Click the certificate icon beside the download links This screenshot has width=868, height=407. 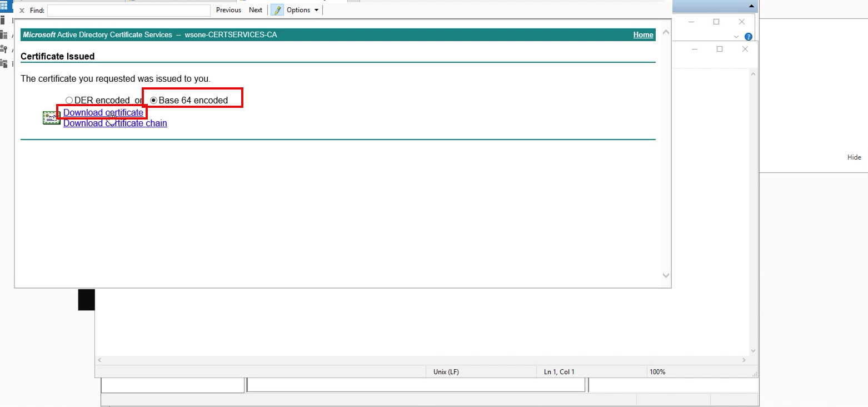(52, 118)
